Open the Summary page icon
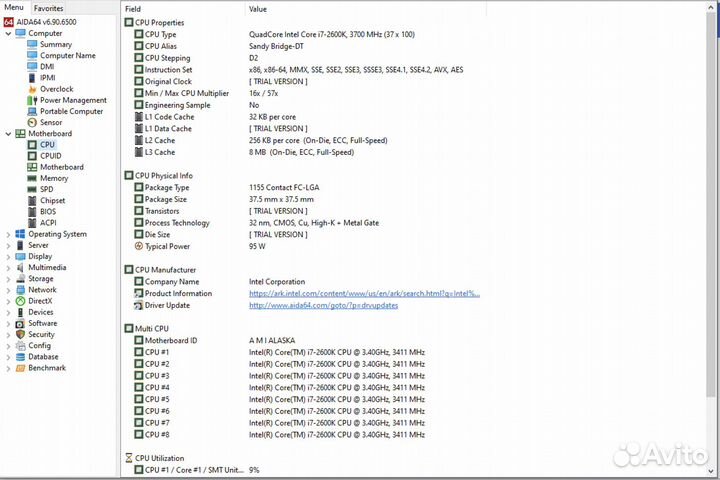 click(x=32, y=45)
